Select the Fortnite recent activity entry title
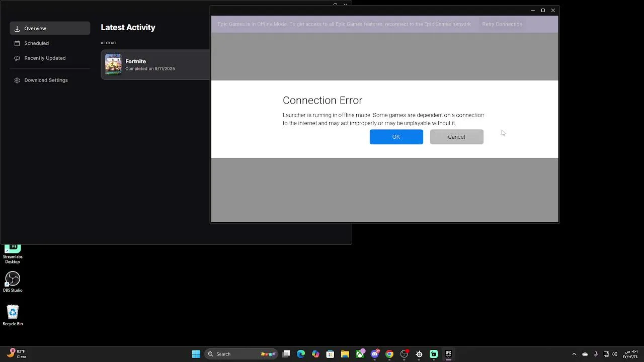Viewport: 644px width, 362px height. (135, 61)
